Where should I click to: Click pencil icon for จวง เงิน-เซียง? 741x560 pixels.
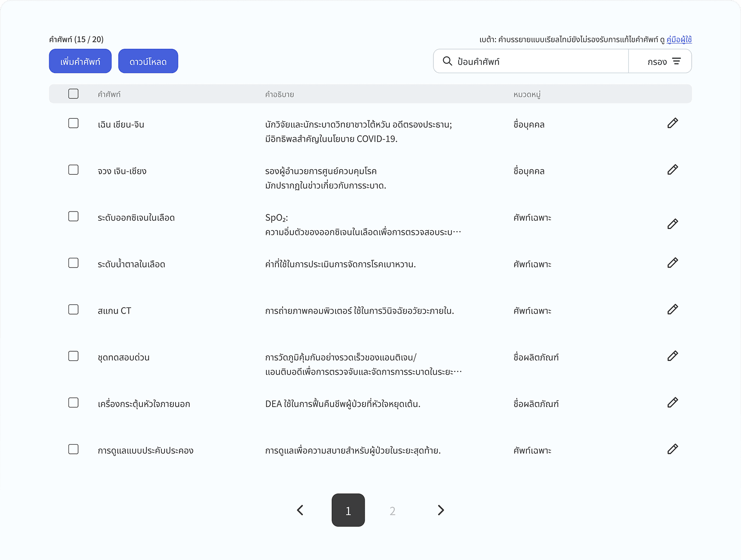673,170
